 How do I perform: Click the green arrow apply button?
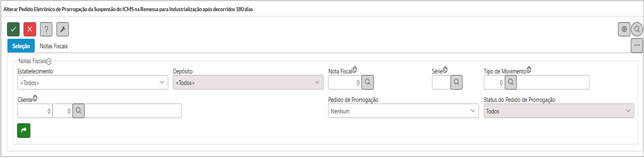(x=24, y=131)
